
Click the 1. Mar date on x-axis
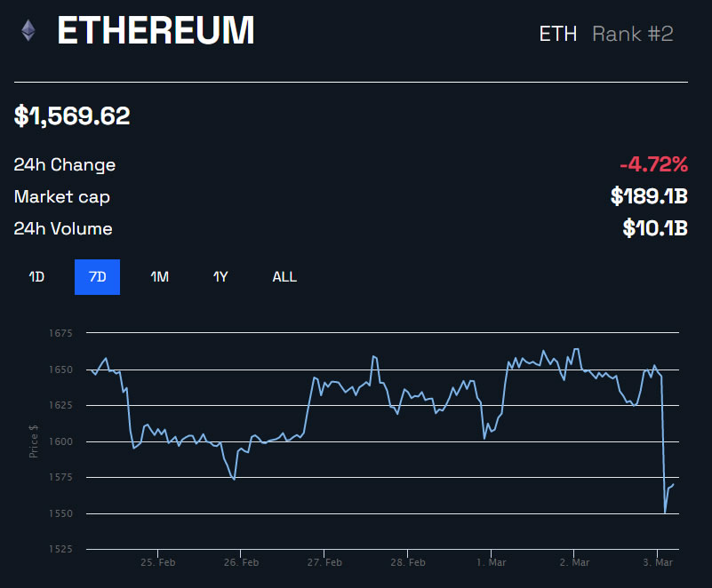491,562
